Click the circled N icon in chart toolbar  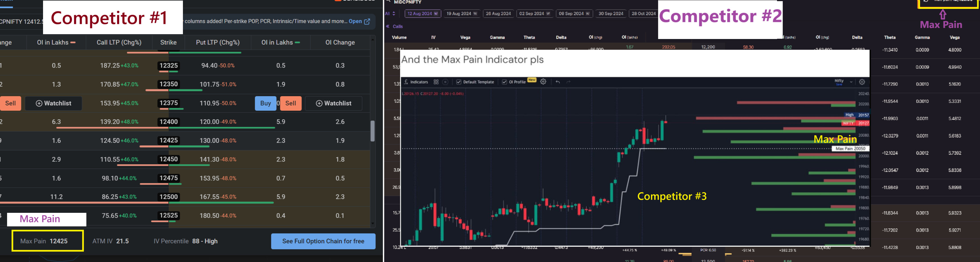tap(445, 82)
